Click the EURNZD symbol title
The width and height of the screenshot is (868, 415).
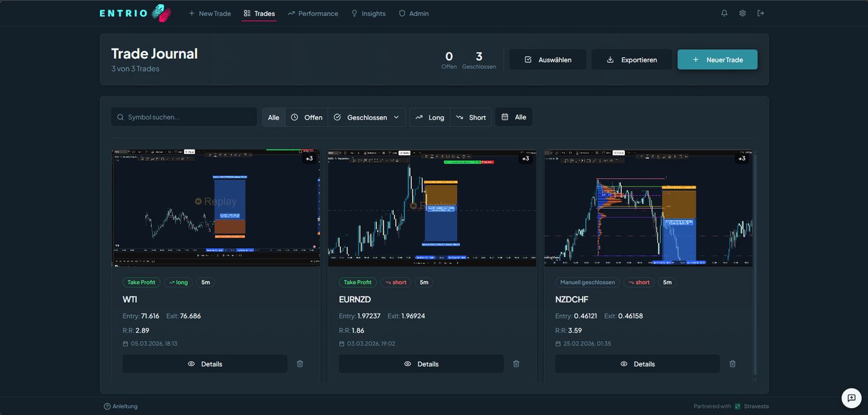[355, 300]
